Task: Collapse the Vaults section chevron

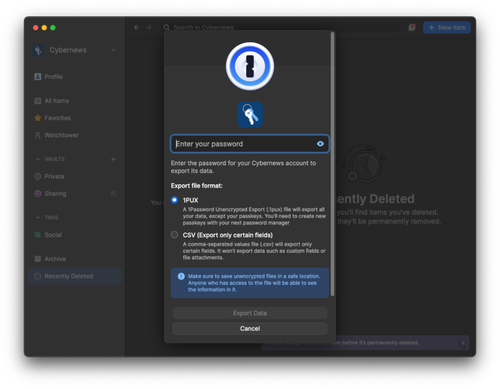Action: click(x=38, y=159)
